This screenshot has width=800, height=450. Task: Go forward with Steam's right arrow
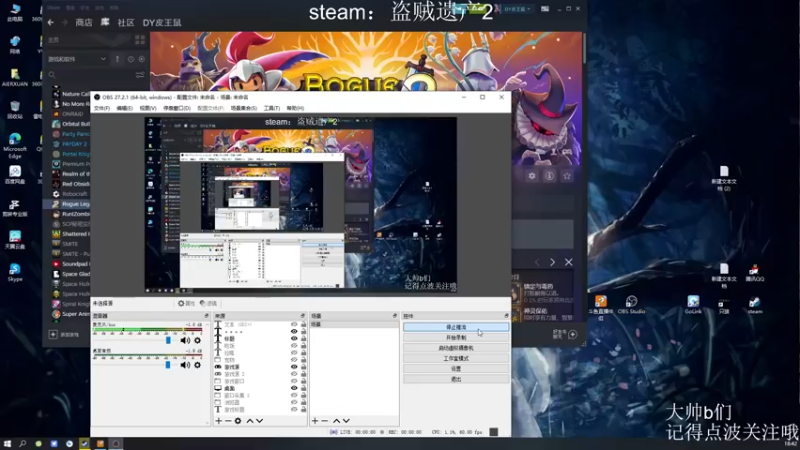(64, 22)
